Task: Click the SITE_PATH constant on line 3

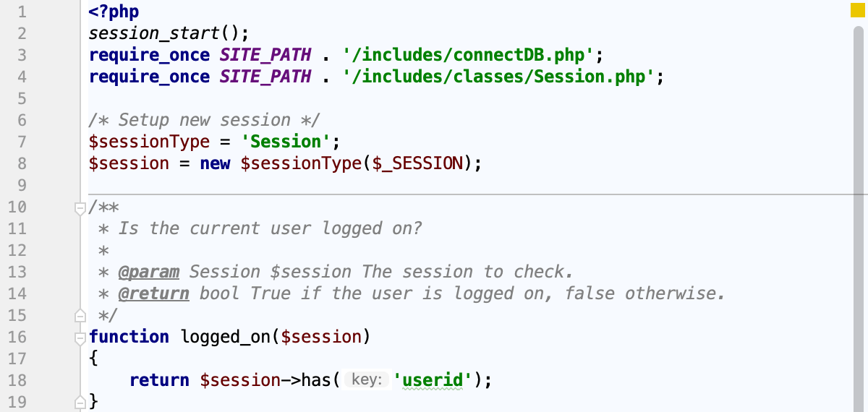Action: pyautogui.click(x=265, y=55)
